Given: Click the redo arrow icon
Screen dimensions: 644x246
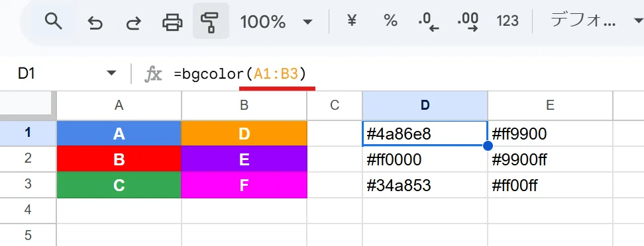Looking at the screenshot, I should (133, 22).
